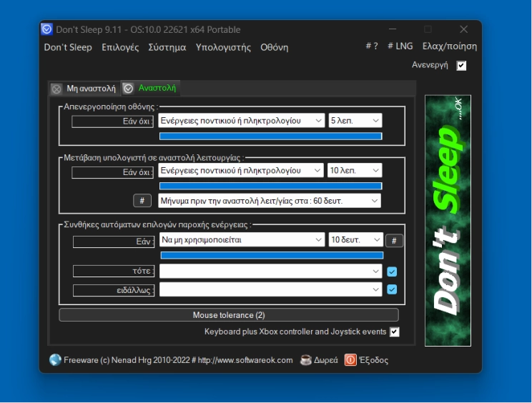Open the Freeware softwareok.com link
The width and height of the screenshot is (532, 403).
tap(178, 360)
